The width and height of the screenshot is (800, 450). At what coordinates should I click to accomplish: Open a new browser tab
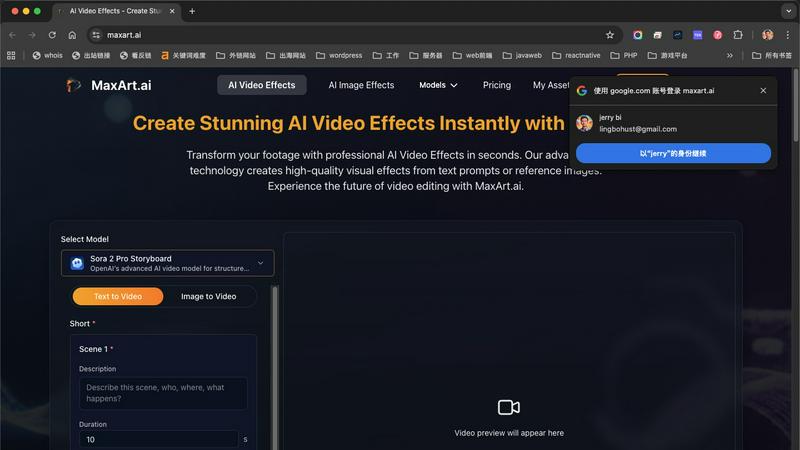tap(192, 11)
